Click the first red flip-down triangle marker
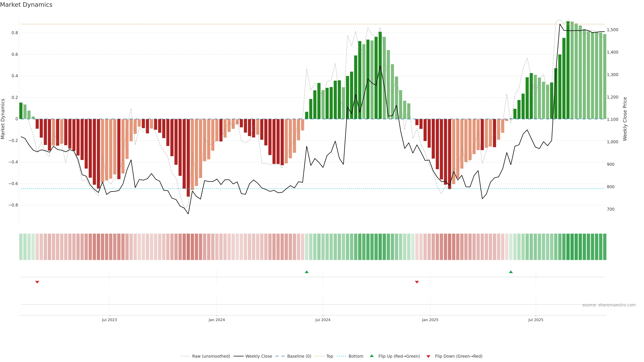This screenshot has height=362, width=644. click(x=37, y=282)
